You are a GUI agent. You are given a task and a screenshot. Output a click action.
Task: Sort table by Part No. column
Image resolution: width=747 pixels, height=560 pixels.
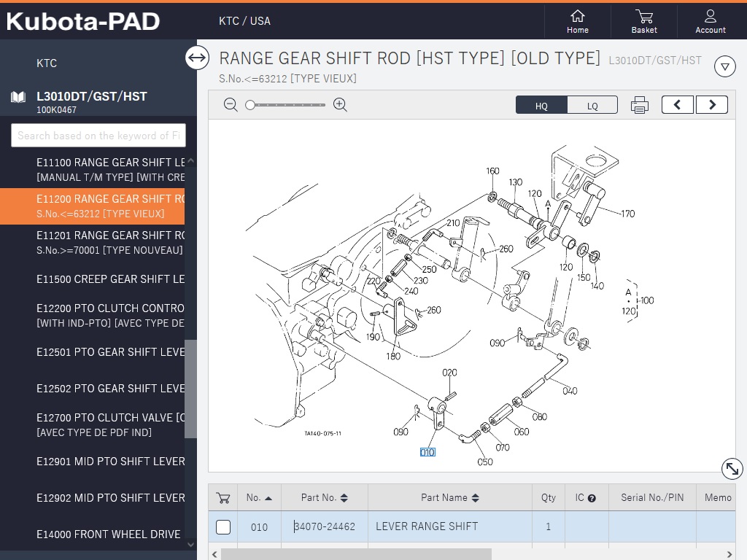[x=325, y=497]
